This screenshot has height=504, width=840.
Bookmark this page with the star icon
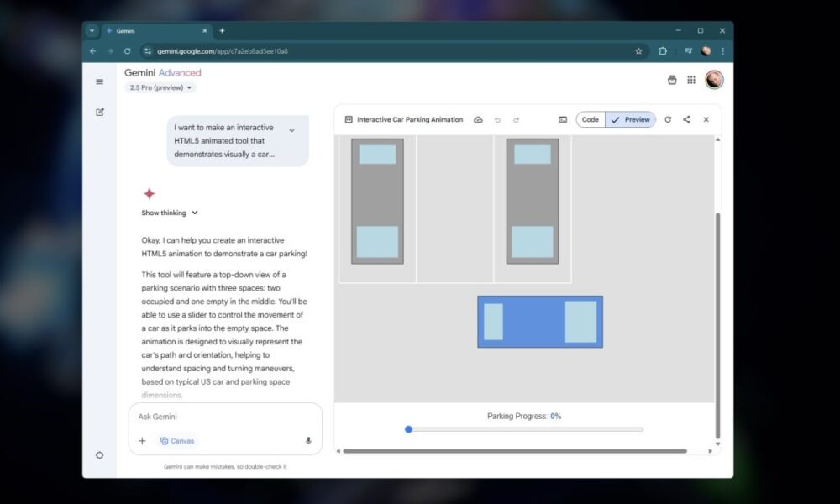(x=638, y=51)
